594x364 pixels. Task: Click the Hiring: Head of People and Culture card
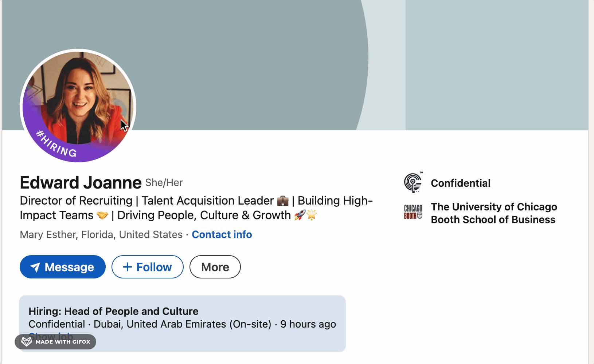(113, 311)
